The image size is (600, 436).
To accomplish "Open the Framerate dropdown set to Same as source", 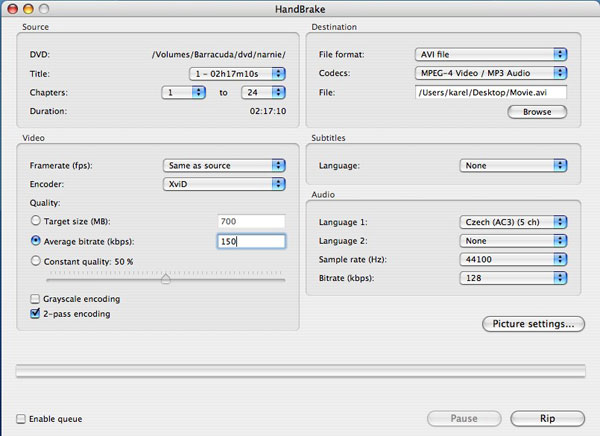I will click(x=224, y=165).
